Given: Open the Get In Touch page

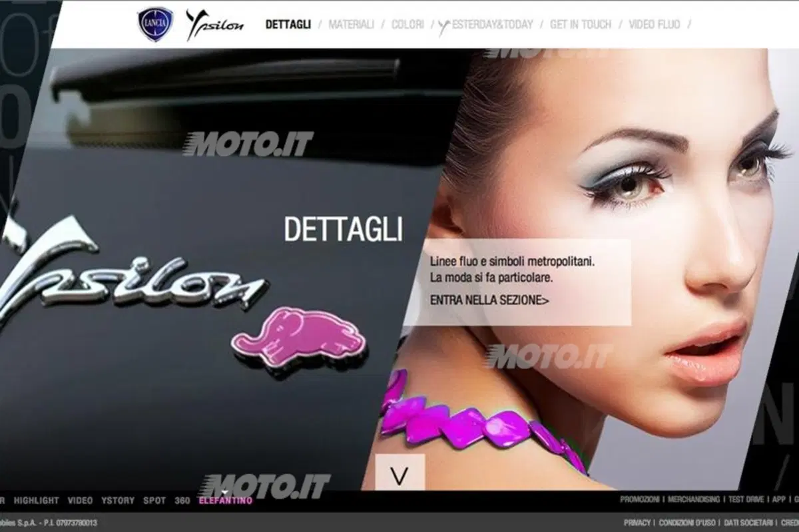Looking at the screenshot, I should click(580, 25).
